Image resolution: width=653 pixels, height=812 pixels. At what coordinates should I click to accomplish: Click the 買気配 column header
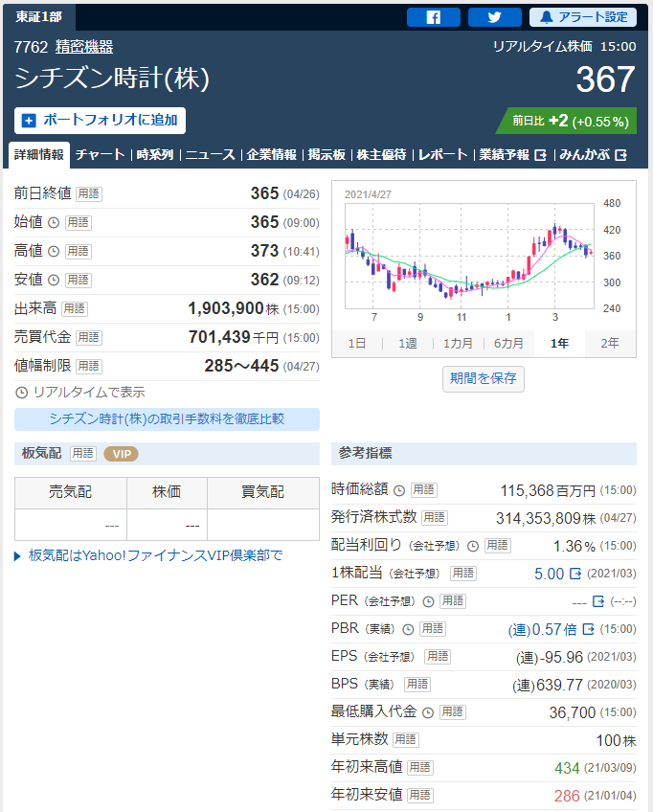pyautogui.click(x=263, y=492)
